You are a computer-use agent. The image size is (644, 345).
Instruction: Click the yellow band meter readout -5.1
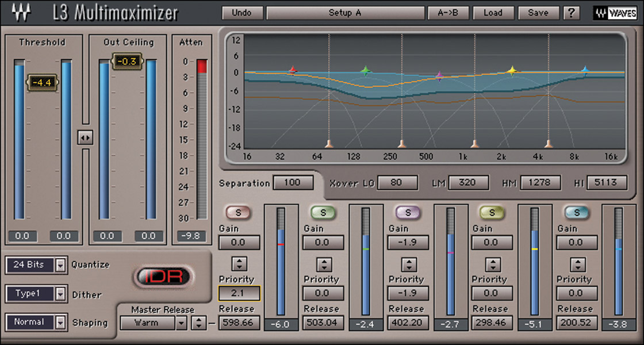(534, 324)
